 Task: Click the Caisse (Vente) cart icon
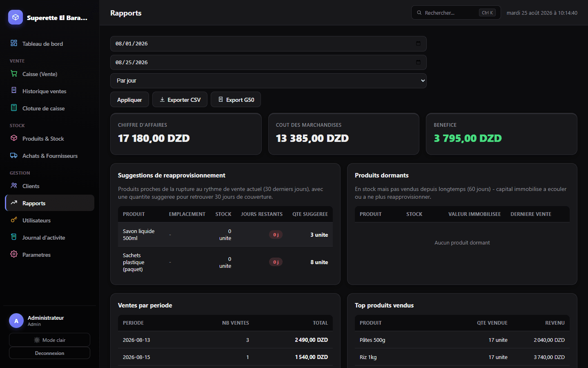[x=14, y=74]
